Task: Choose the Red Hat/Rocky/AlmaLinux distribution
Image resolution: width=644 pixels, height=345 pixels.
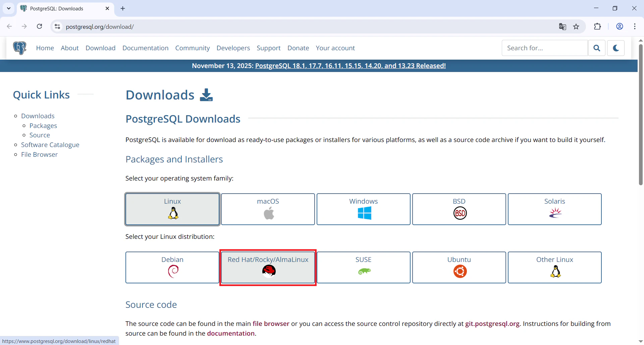Action: point(268,267)
